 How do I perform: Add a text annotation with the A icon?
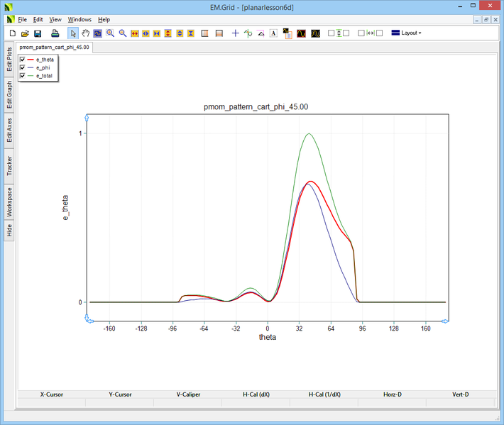tap(274, 33)
